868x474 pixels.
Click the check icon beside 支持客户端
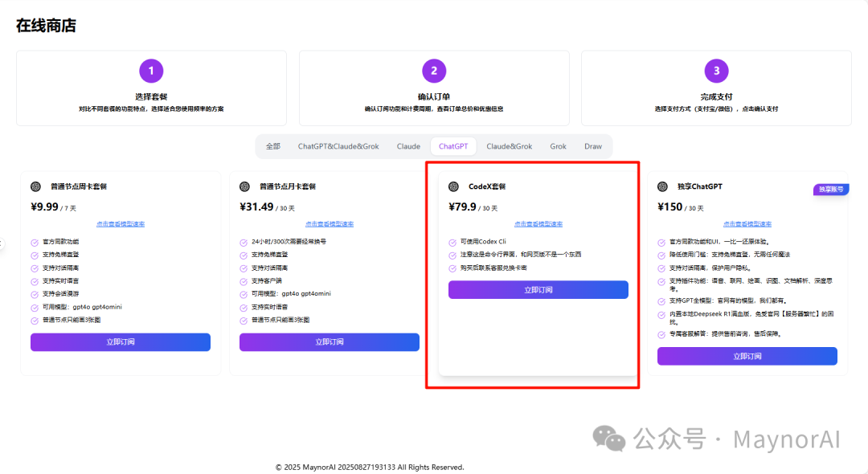(x=244, y=281)
